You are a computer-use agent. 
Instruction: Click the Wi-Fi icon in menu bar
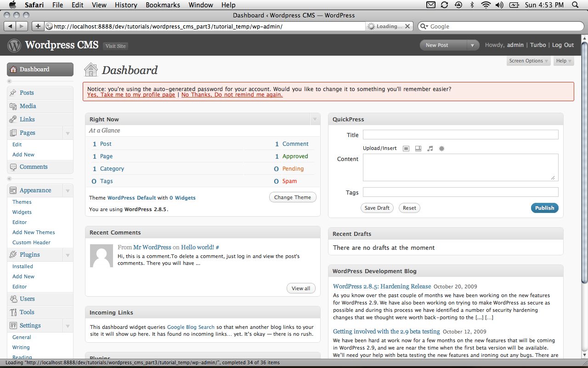(486, 5)
